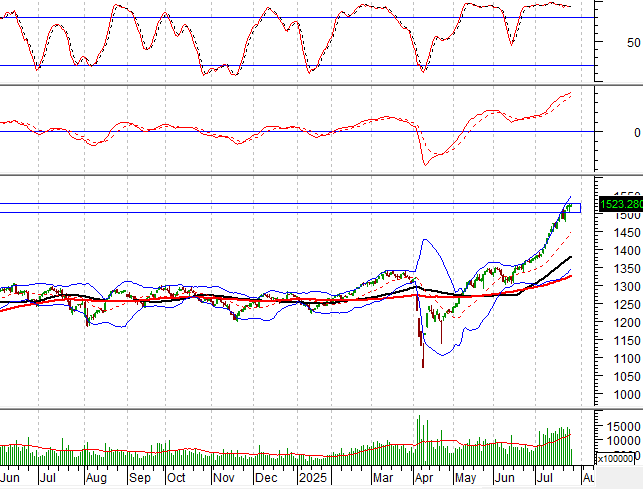
Task: Click the Apr label on the time axis
Action: (x=426, y=479)
